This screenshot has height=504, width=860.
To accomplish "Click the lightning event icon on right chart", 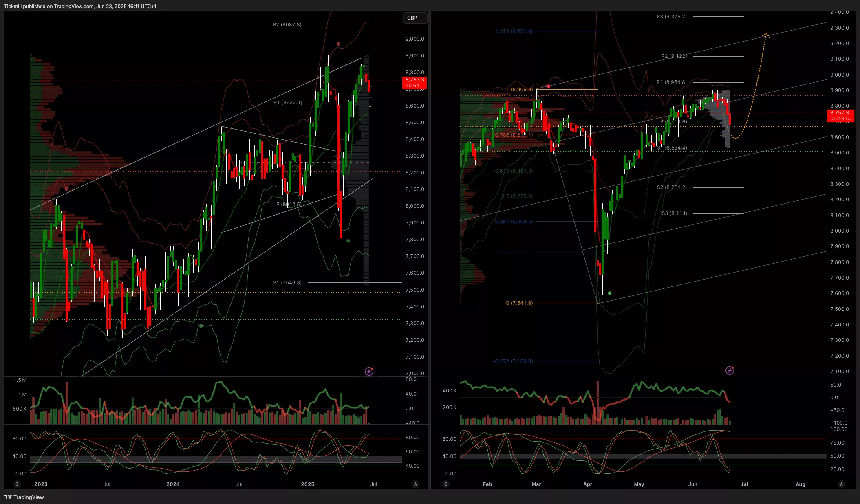I will tap(730, 370).
